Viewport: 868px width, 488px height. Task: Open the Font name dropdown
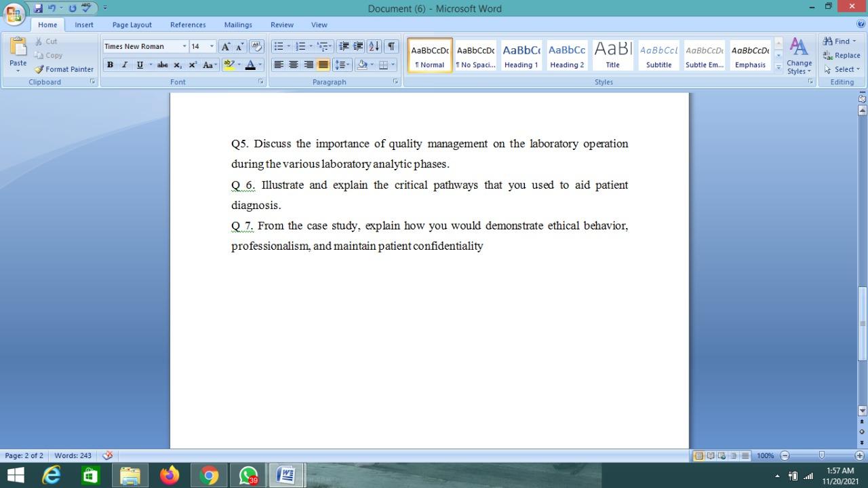(x=184, y=46)
